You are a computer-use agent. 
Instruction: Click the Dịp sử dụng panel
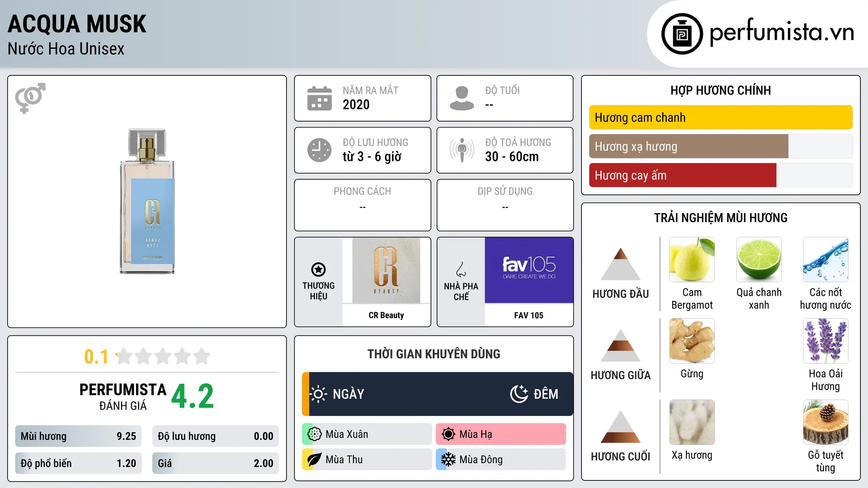(505, 205)
